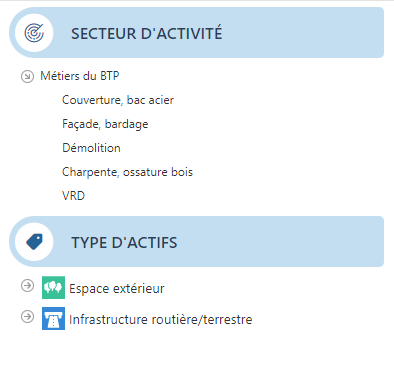Click the Secteur d'activité blue header bar
The width and height of the screenshot is (394, 368).
coord(197,33)
